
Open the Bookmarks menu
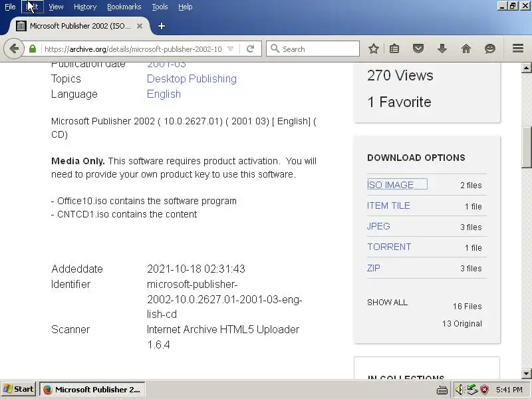tap(124, 7)
